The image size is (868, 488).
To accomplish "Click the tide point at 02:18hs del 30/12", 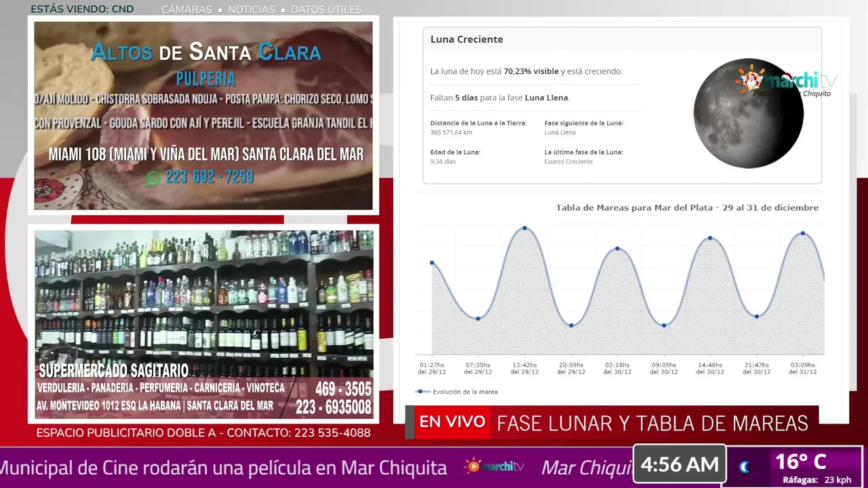I will [617, 249].
